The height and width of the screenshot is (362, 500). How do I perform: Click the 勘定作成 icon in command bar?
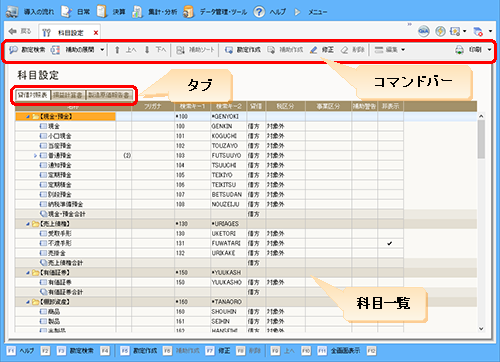pyautogui.click(x=229, y=50)
